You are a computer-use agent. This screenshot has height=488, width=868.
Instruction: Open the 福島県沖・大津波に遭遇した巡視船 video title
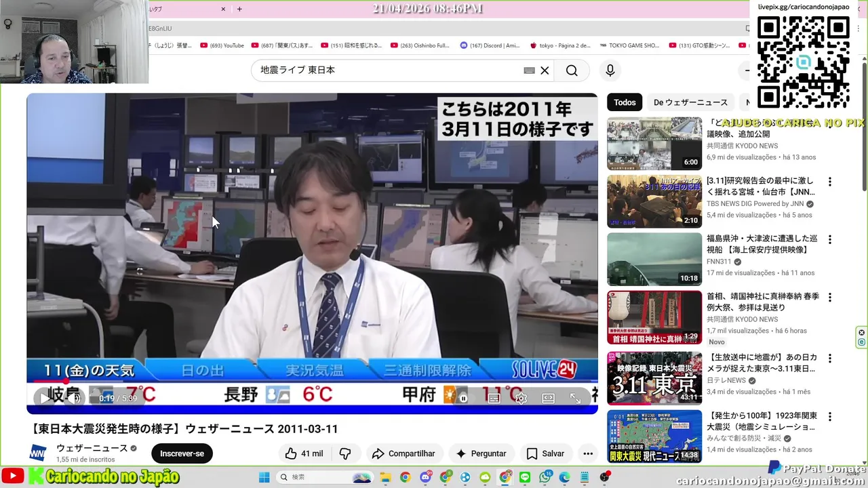(761, 244)
